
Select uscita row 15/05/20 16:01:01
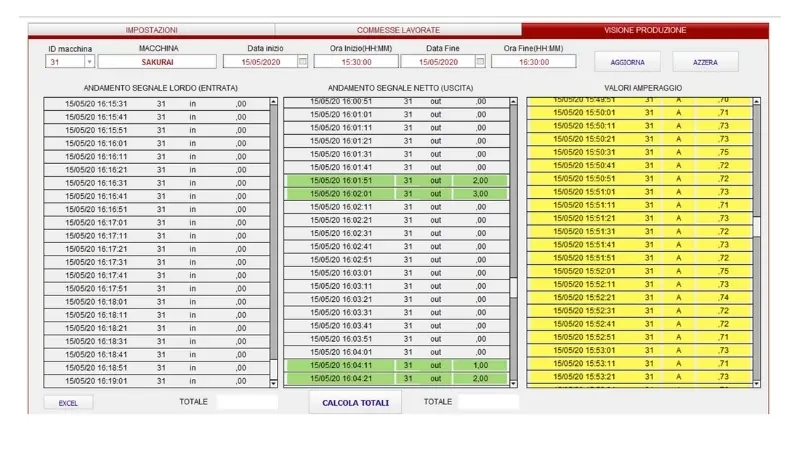point(396,114)
